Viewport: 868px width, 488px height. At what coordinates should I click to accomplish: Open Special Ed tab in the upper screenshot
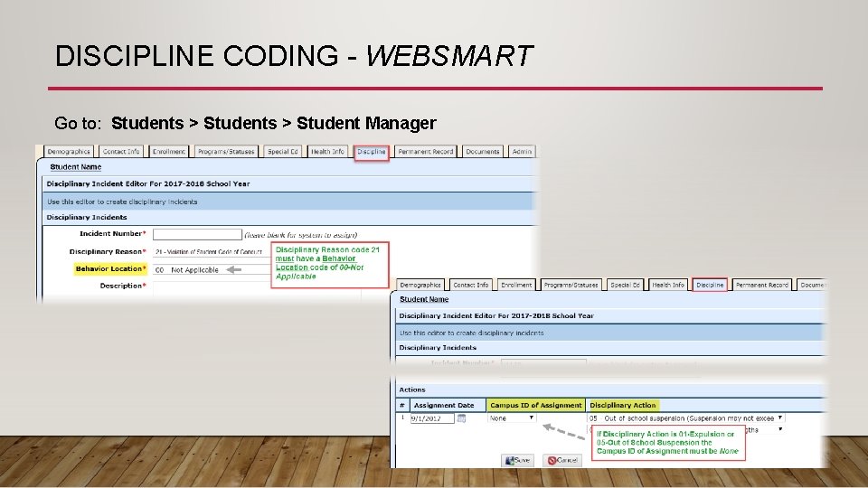(x=283, y=151)
